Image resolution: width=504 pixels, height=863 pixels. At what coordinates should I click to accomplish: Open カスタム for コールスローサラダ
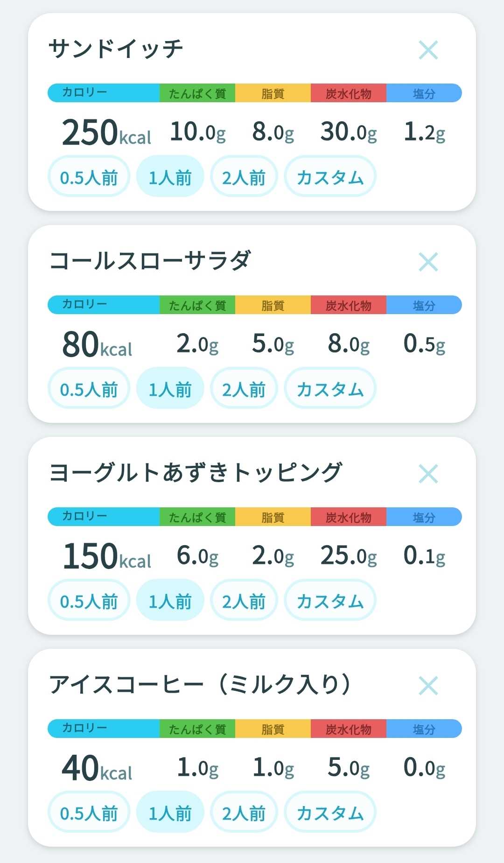[330, 388]
